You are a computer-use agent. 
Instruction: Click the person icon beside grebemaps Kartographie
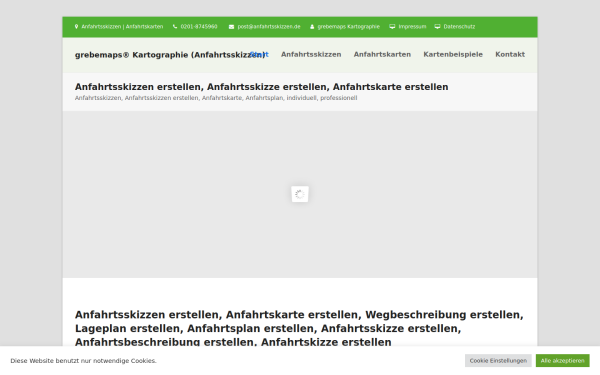click(312, 27)
